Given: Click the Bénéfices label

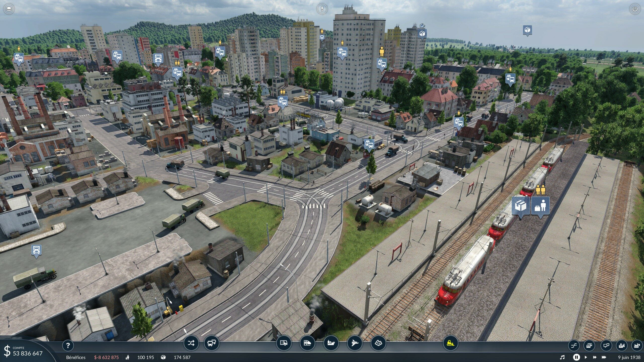Looking at the screenshot, I should (76, 357).
